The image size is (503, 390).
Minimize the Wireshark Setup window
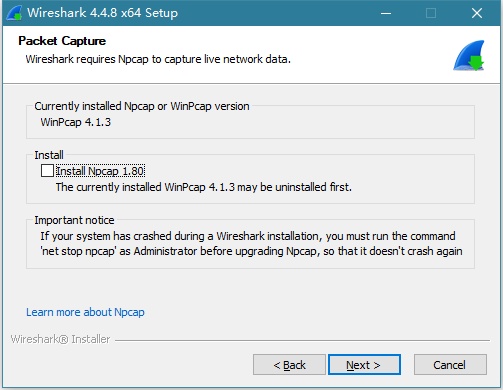pyautogui.click(x=386, y=13)
